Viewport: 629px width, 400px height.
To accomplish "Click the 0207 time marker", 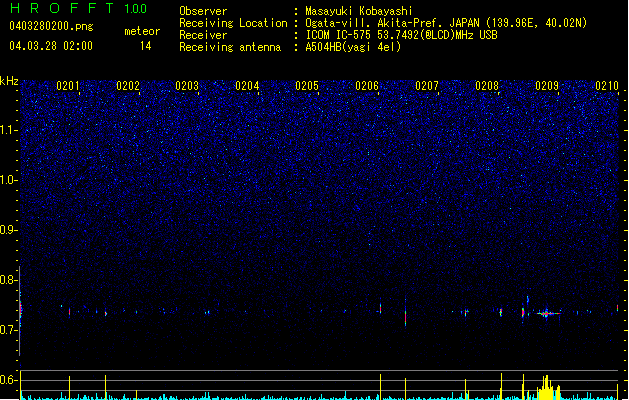I will pos(427,86).
